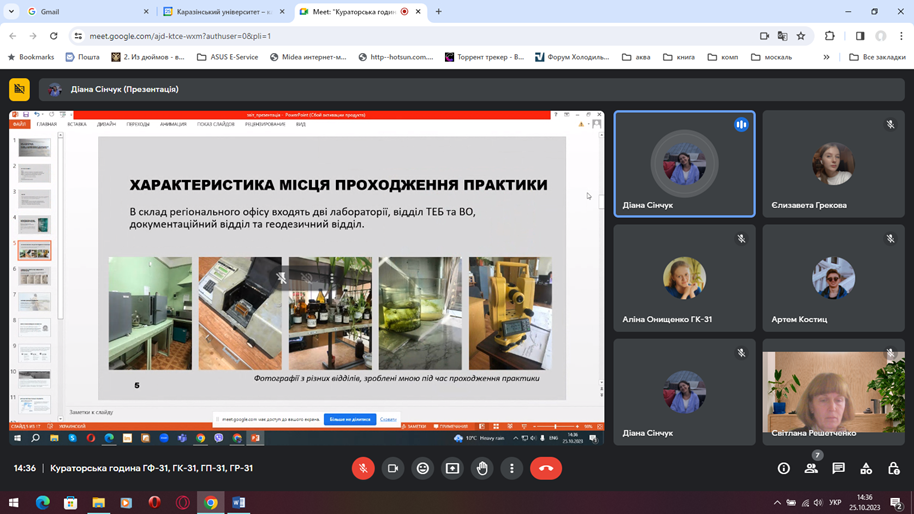Expand the bookmarks bar overflow chevron
914x514 pixels.
826,57
